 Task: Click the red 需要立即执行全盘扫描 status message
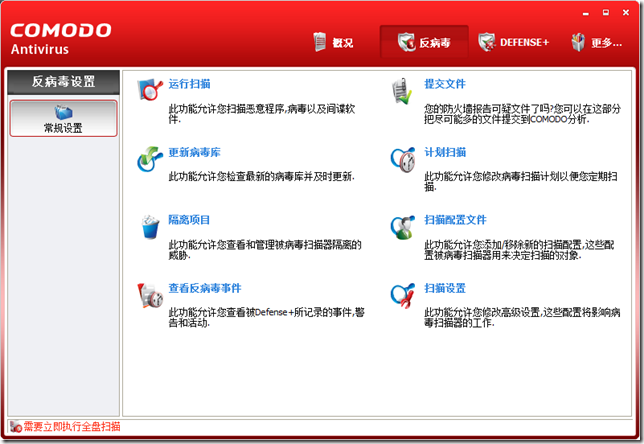click(x=72, y=427)
